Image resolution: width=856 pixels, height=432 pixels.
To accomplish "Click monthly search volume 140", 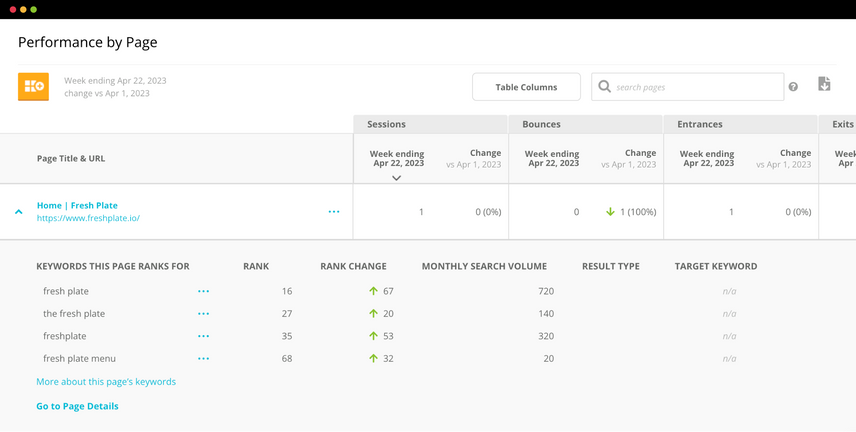I will click(546, 313).
